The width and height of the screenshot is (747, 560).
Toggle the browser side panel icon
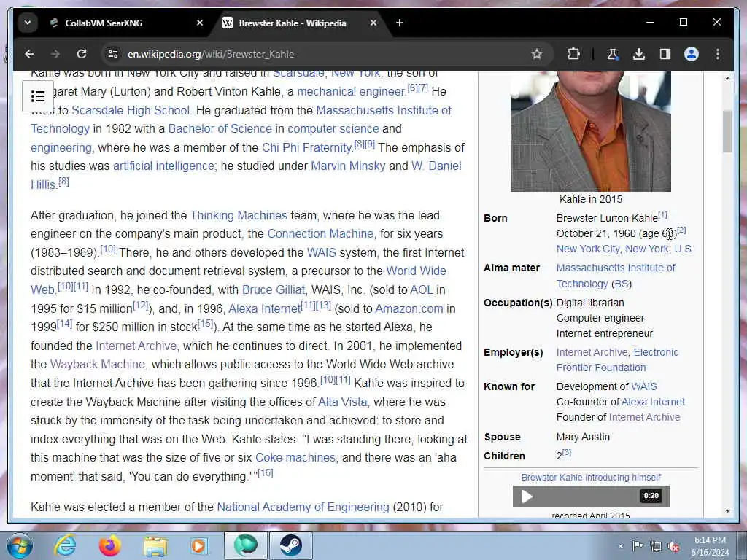pyautogui.click(x=665, y=54)
